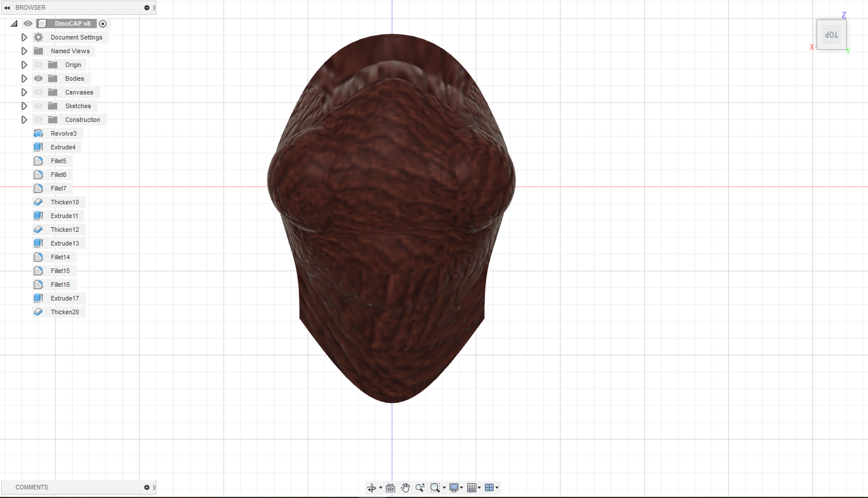This screenshot has height=498, width=868.
Task: Click the dinosaur head 3D model
Action: [392, 218]
